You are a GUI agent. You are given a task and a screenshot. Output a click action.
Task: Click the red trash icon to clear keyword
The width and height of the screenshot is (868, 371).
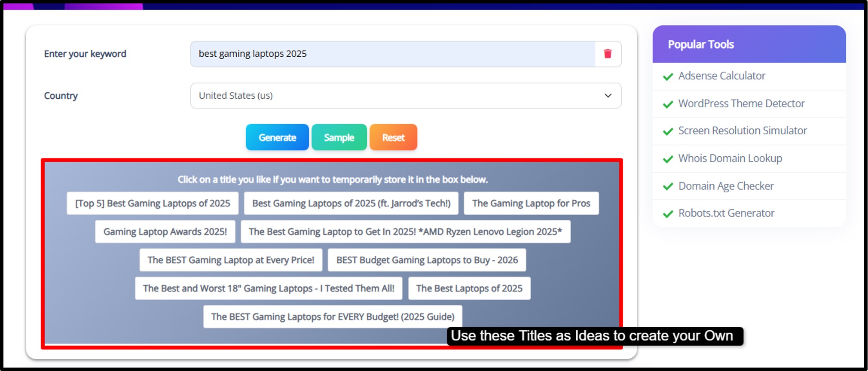point(608,54)
